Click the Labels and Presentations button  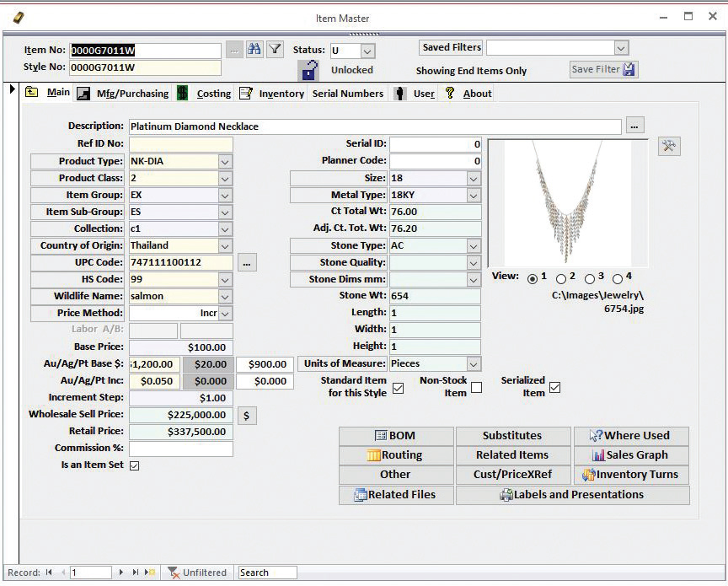(x=572, y=495)
